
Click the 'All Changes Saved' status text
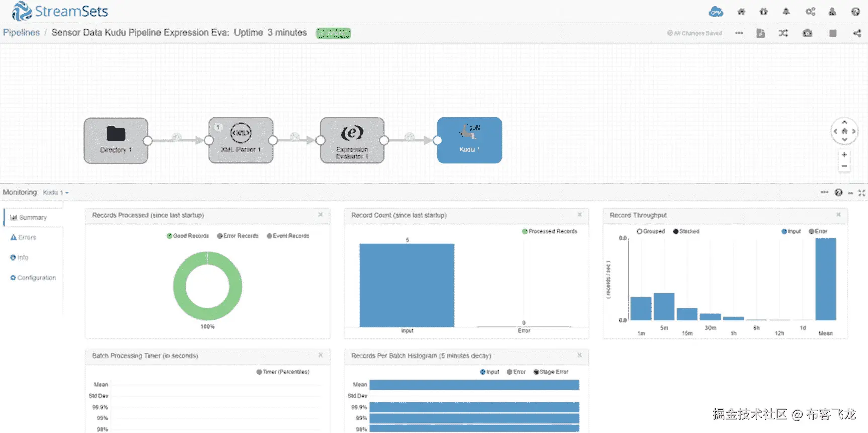tap(694, 33)
